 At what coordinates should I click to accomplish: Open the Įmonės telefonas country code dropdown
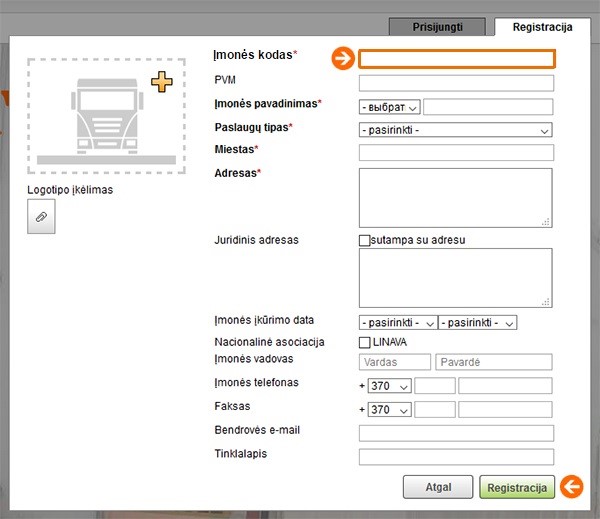390,386
